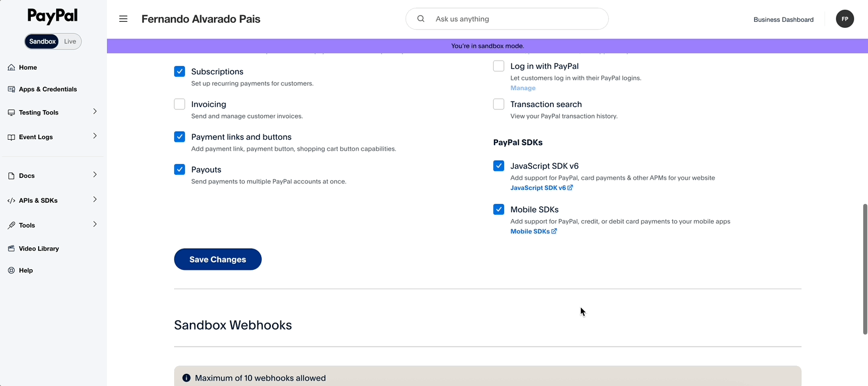
Task: Check the Transaction search checkbox
Action: coord(499,104)
